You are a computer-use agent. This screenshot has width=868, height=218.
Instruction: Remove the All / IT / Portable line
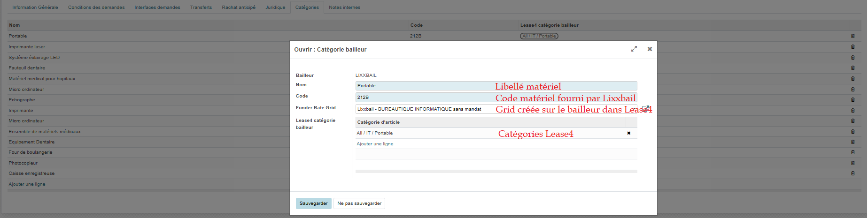pyautogui.click(x=628, y=133)
